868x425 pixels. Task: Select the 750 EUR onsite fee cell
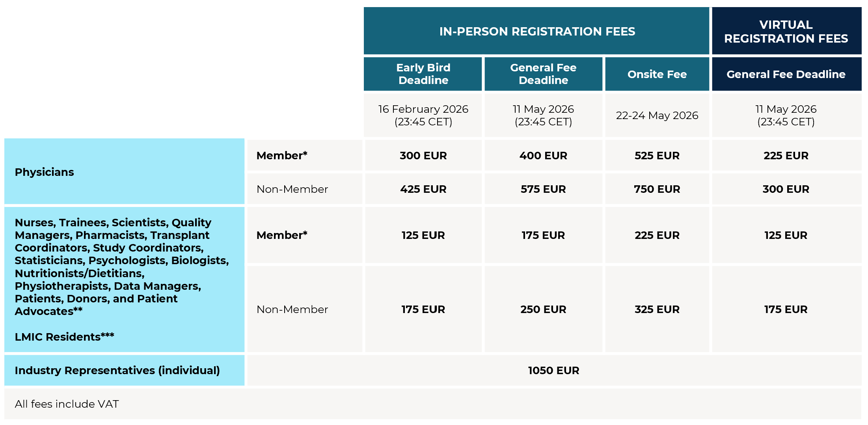pyautogui.click(x=657, y=189)
